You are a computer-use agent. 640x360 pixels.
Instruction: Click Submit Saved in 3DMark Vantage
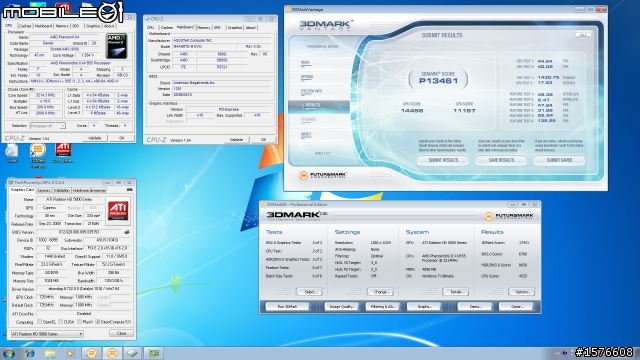tap(559, 160)
